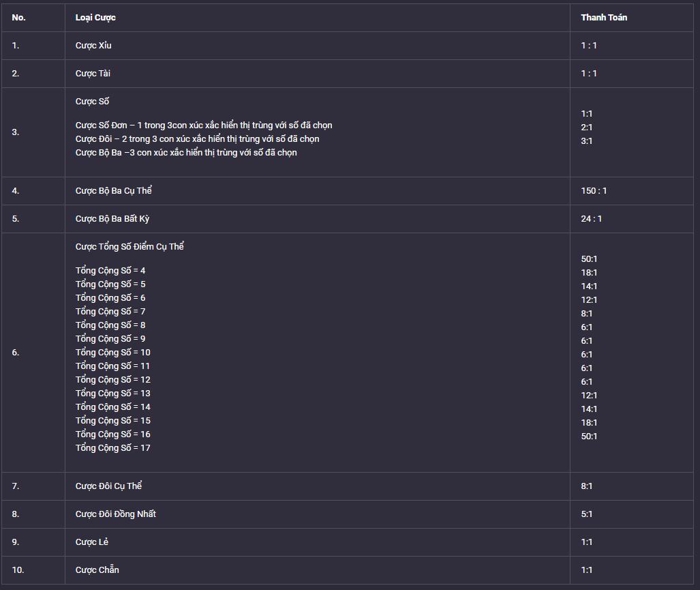Select the "Cược Lẻ" row
The width and height of the screenshot is (700, 590).
348,542
